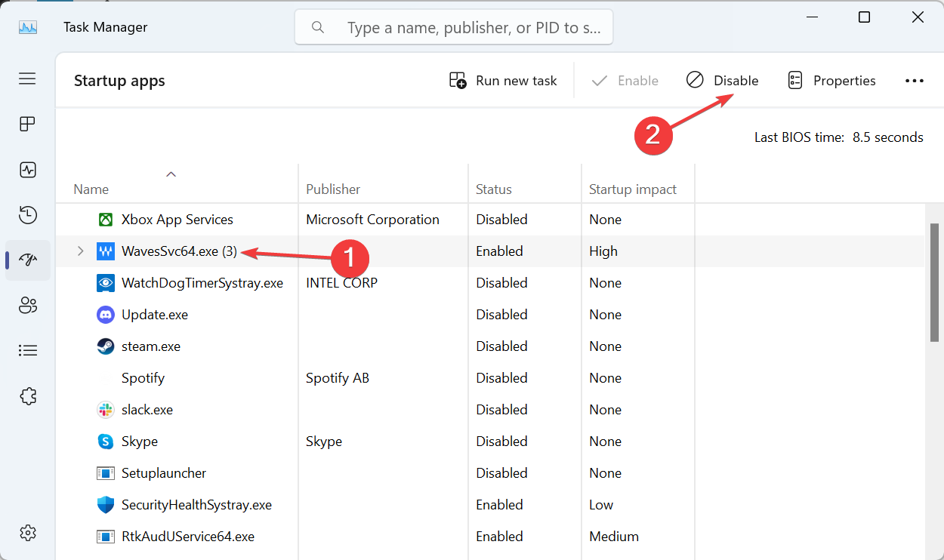The width and height of the screenshot is (944, 560).
Task: Go to Processes page in sidebar
Action: pos(28,125)
